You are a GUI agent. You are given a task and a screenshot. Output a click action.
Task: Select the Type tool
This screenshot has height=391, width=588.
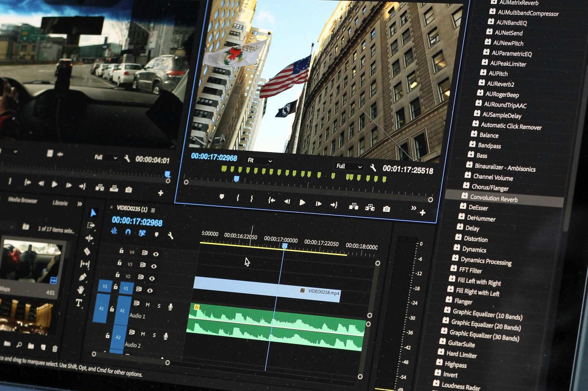[x=79, y=303]
